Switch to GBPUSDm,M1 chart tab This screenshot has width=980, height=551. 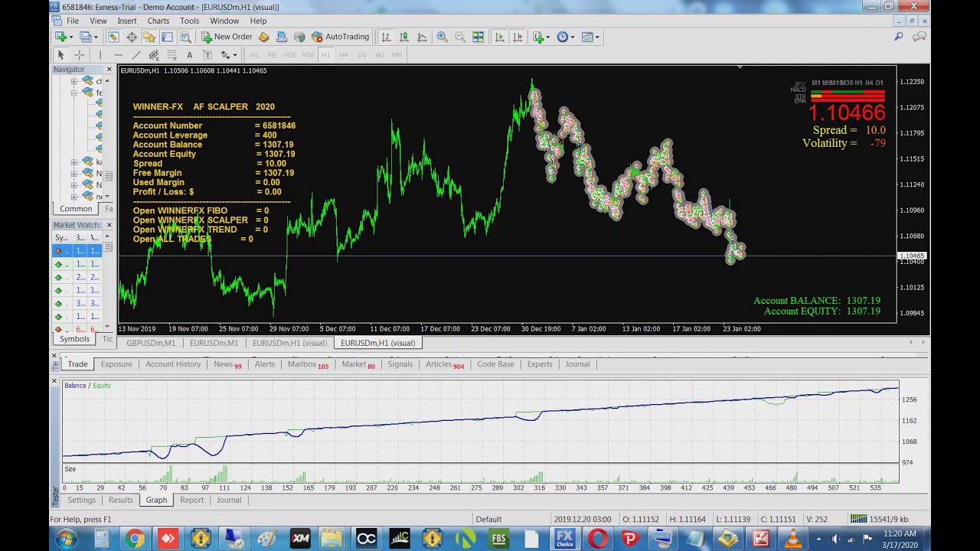(151, 343)
